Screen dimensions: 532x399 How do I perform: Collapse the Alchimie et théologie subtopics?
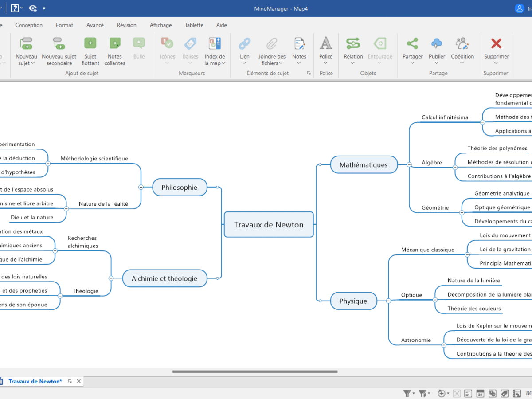pos(111,278)
